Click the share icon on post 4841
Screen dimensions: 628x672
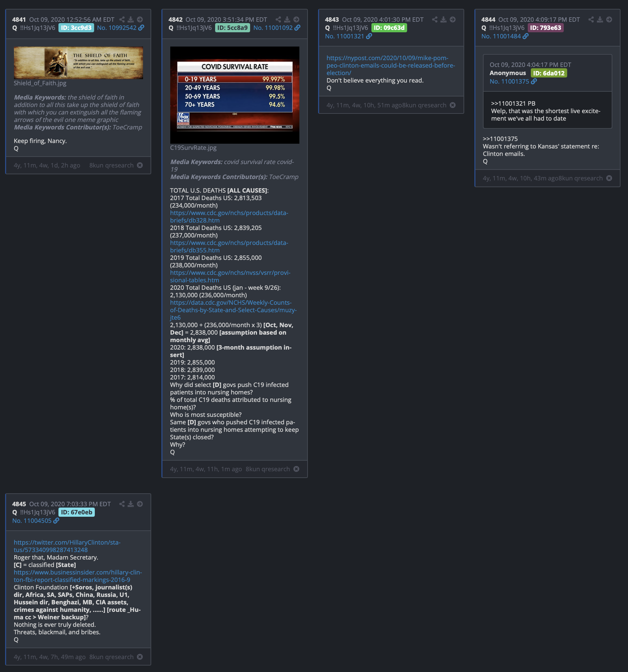[x=122, y=20]
